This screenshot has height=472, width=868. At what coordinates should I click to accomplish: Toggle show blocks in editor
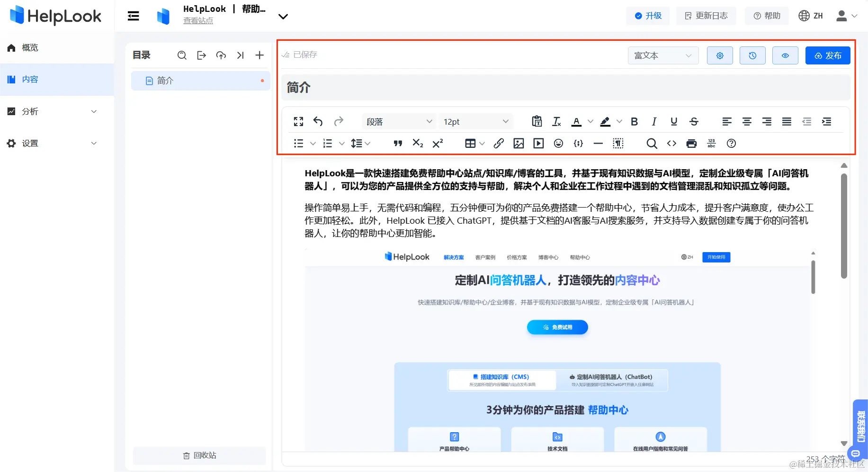click(x=618, y=144)
